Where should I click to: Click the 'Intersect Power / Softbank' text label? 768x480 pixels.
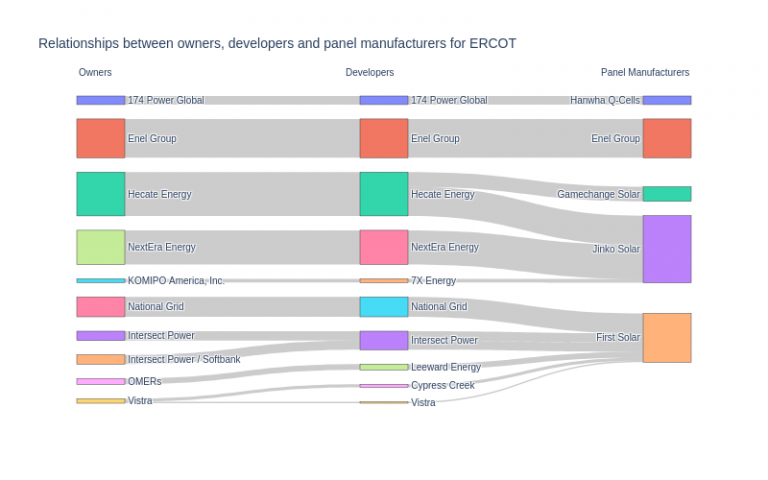point(184,360)
